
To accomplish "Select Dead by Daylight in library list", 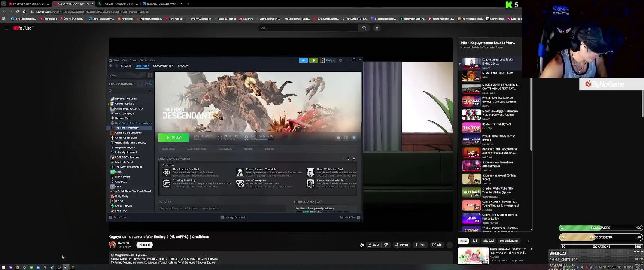I will tap(125, 113).
